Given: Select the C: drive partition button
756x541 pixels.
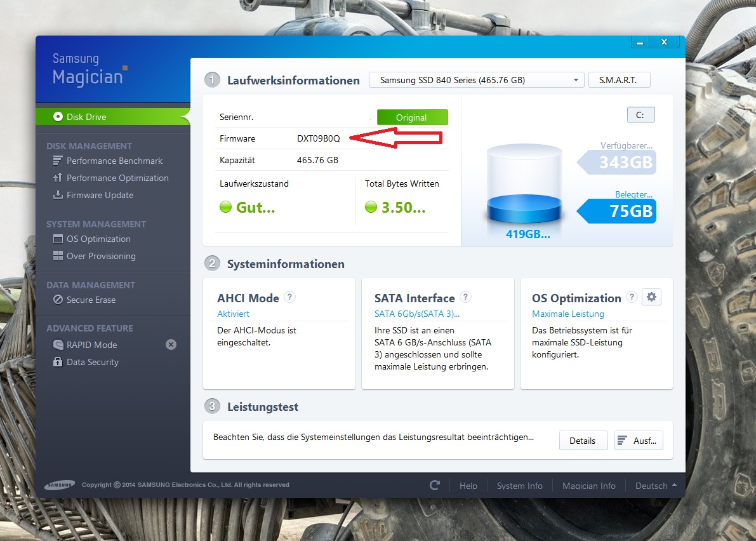Looking at the screenshot, I should (x=640, y=115).
